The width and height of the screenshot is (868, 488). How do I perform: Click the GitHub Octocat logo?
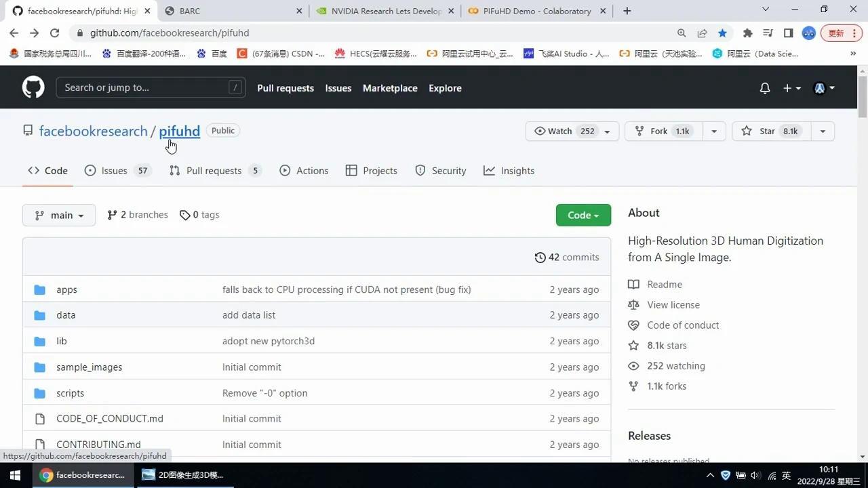33,87
